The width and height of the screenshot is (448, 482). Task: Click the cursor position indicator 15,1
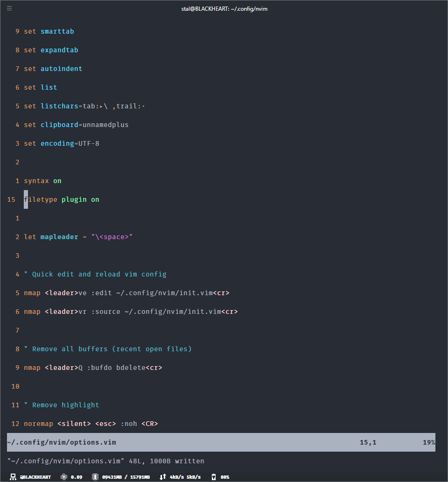368,442
